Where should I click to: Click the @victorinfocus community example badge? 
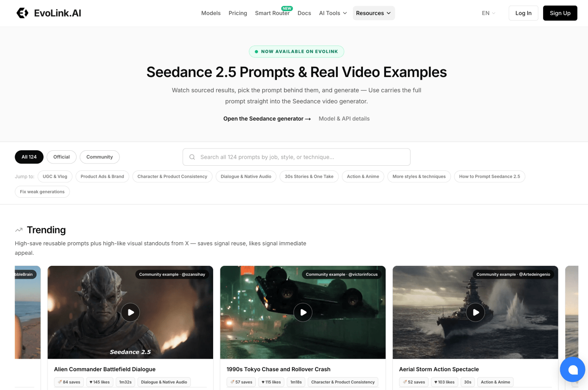point(342,274)
